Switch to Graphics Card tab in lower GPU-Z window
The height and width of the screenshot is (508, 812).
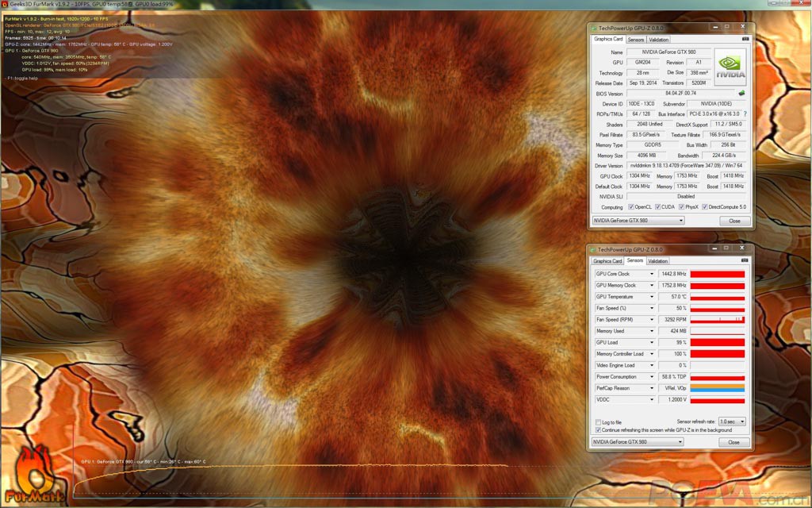click(x=607, y=260)
